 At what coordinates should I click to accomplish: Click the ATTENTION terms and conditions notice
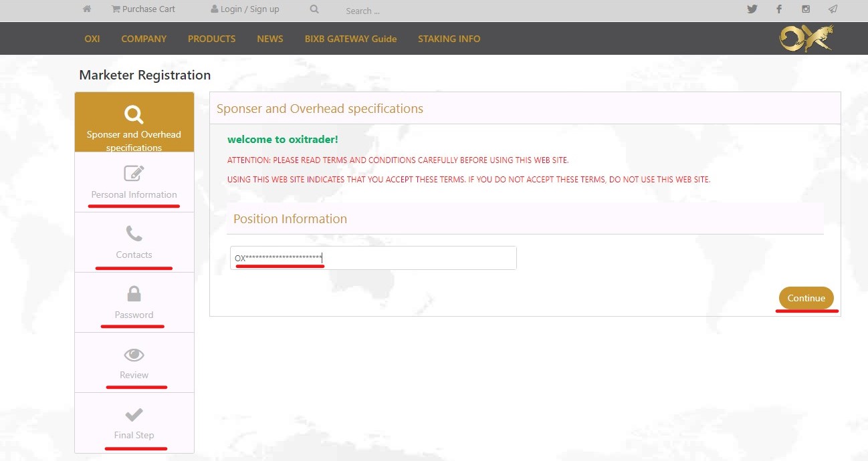pyautogui.click(x=398, y=160)
